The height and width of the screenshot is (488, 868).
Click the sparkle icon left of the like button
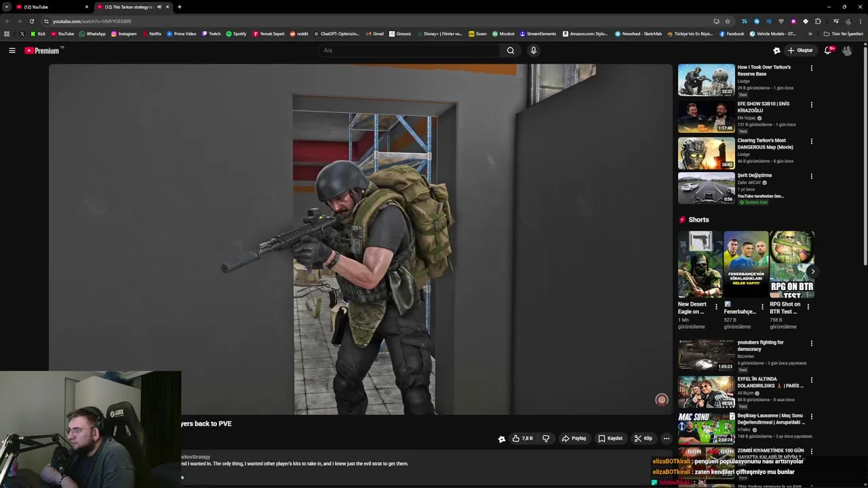point(502,439)
